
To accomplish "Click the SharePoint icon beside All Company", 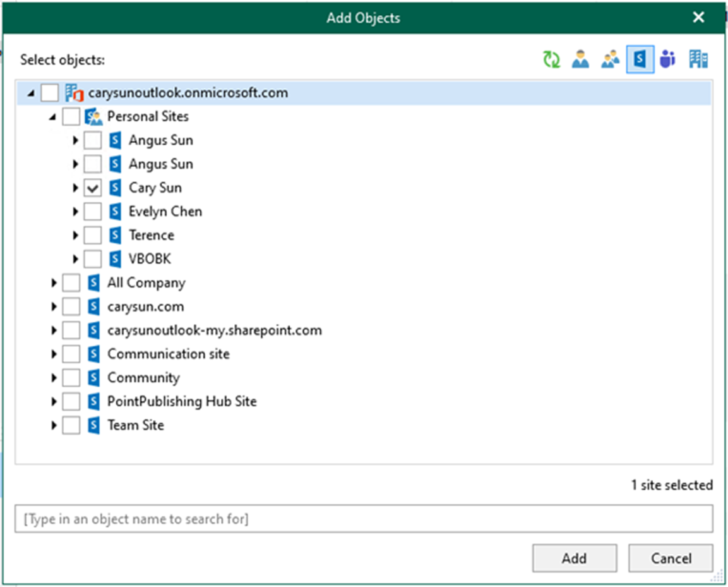I will click(94, 282).
